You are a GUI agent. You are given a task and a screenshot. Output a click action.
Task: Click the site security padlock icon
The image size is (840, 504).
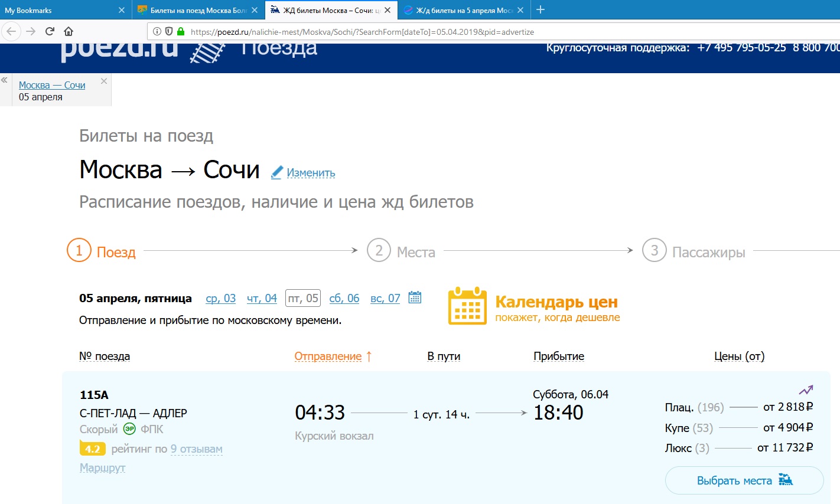pyautogui.click(x=181, y=32)
